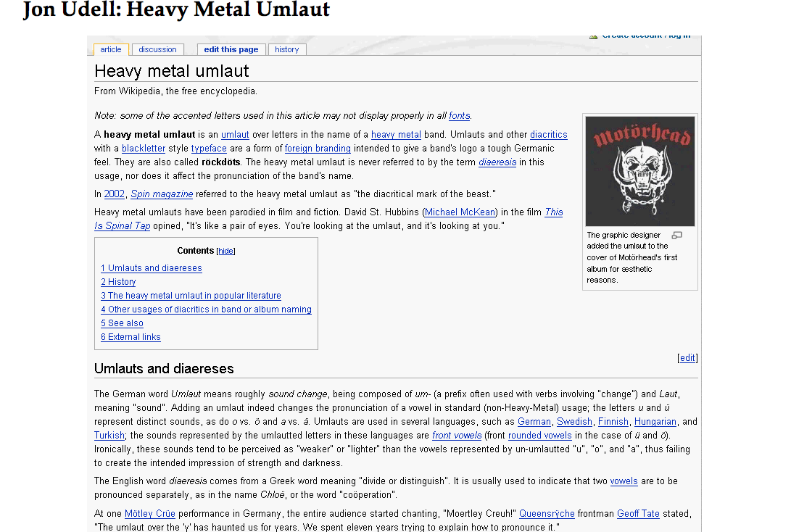Follow the diacritics link
This screenshot has width=791, height=532.
pyautogui.click(x=548, y=135)
